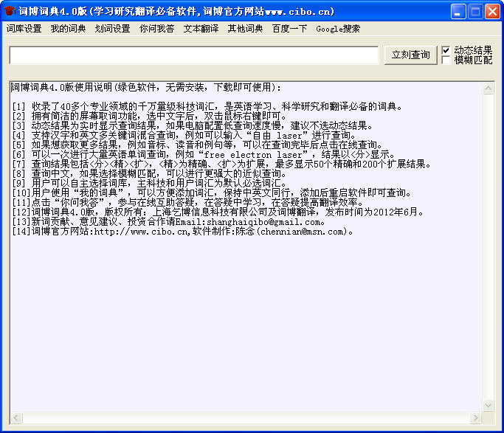Open the 我的词典 menu
Screen dimensions: 504x433
[68, 29]
